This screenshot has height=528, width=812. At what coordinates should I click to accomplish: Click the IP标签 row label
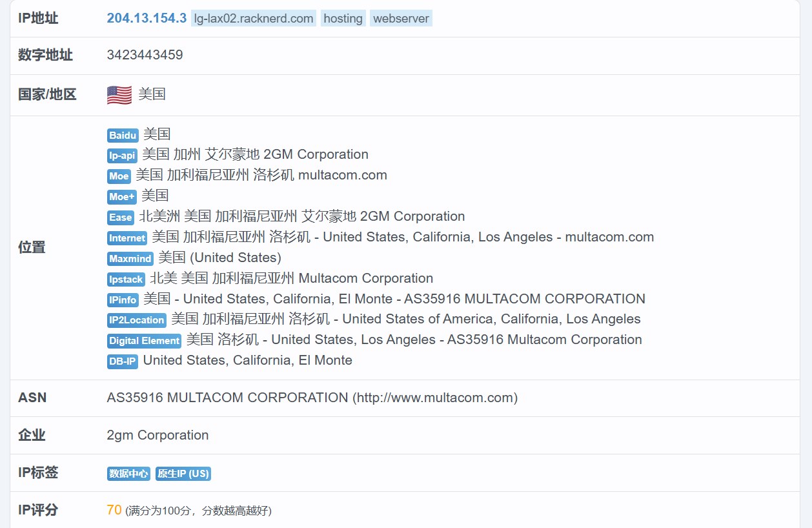(x=38, y=472)
